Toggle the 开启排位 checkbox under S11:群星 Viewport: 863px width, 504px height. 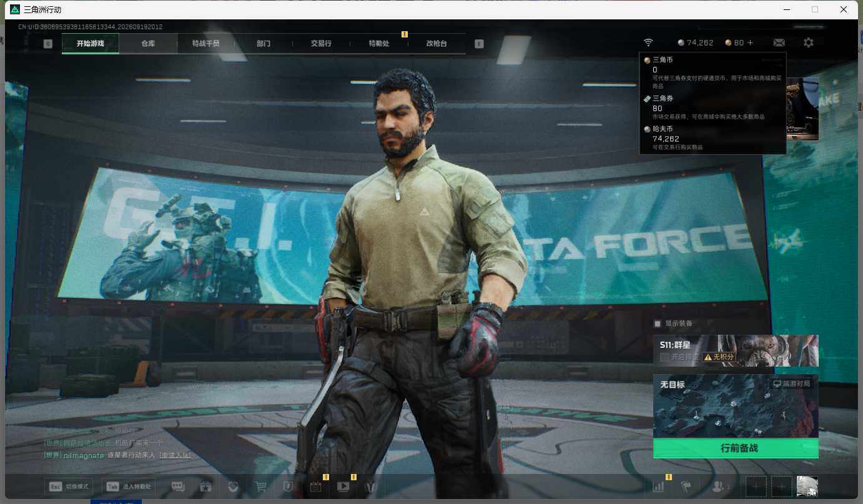(664, 357)
